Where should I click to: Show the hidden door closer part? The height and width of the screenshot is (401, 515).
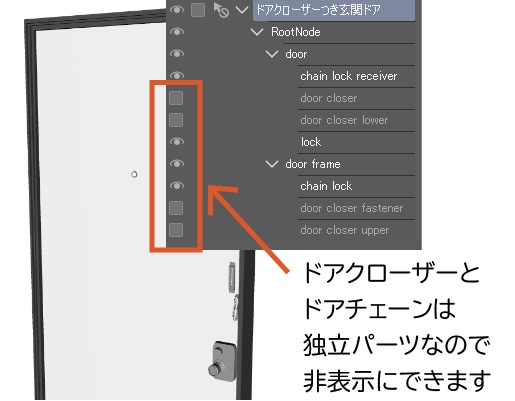tap(176, 98)
